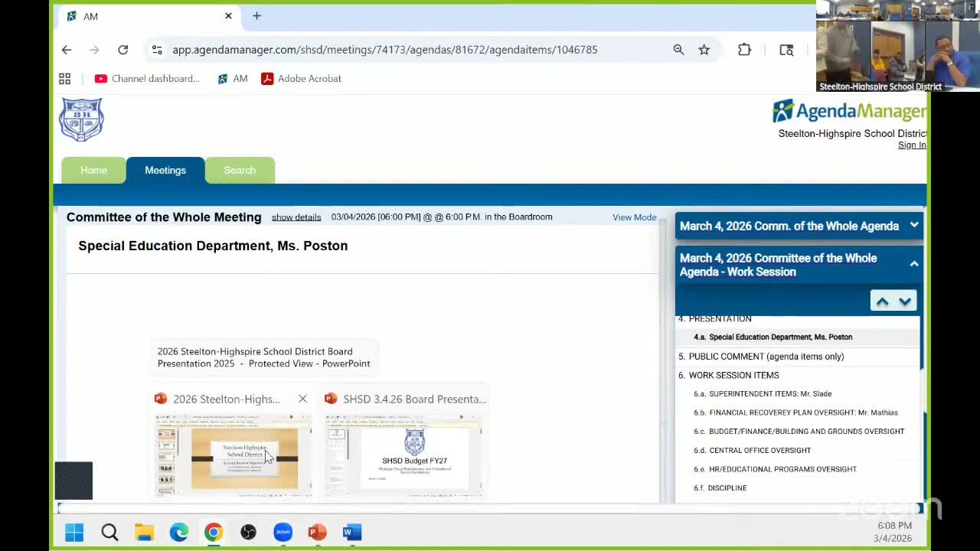This screenshot has height=551, width=980.
Task: Open the Chrome extensions menu
Action: pyautogui.click(x=744, y=50)
